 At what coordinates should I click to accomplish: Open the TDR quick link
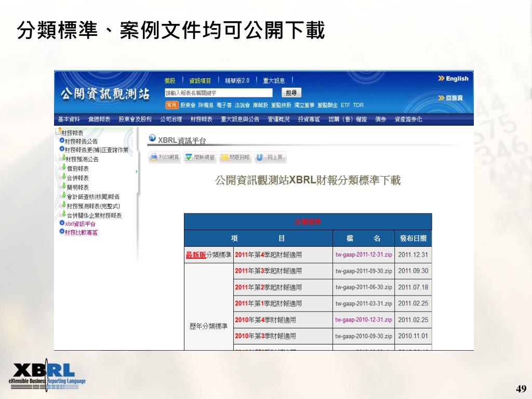click(358, 105)
